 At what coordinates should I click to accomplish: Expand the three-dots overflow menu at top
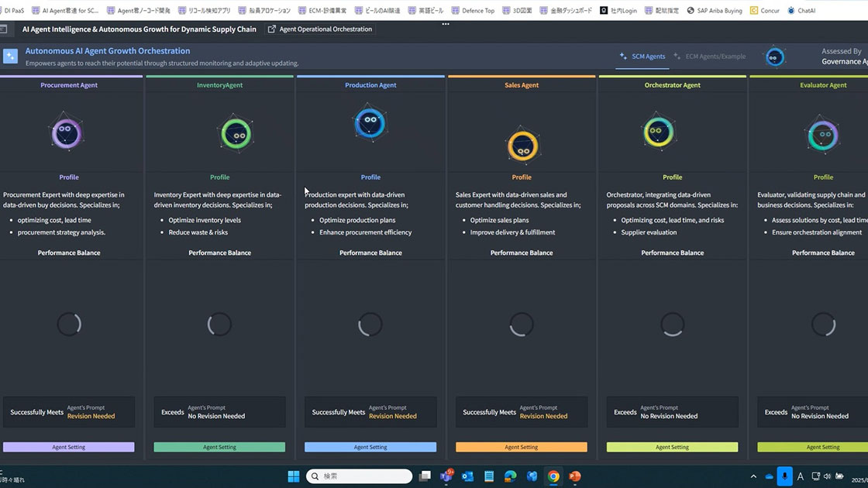click(446, 24)
